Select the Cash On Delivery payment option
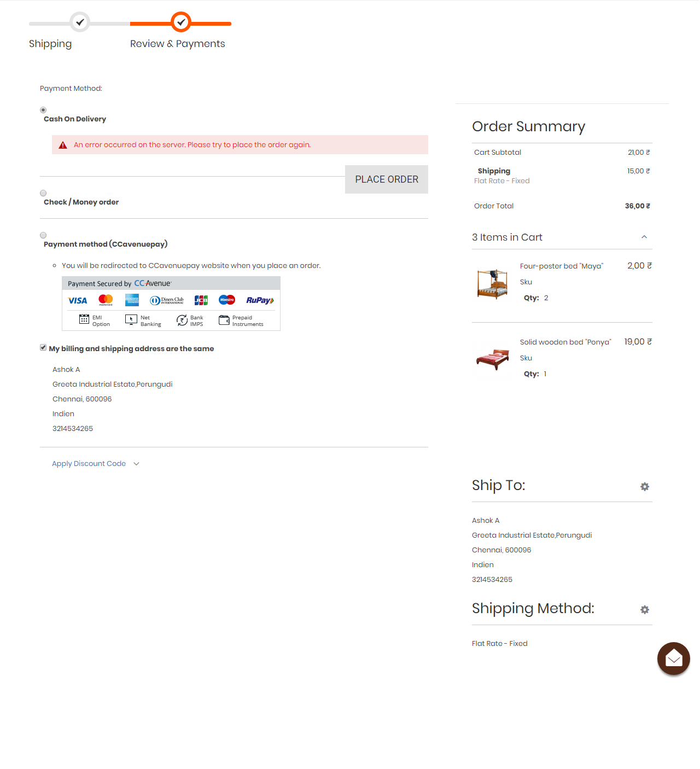 (43, 109)
